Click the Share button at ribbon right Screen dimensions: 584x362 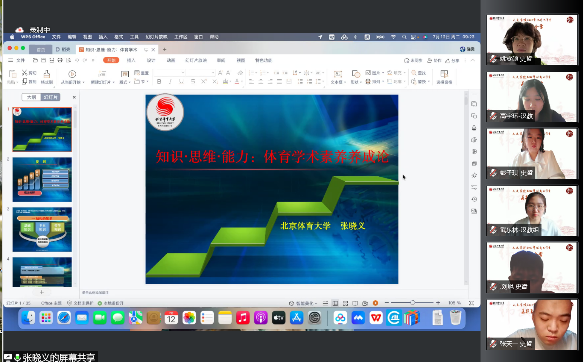tap(452, 60)
